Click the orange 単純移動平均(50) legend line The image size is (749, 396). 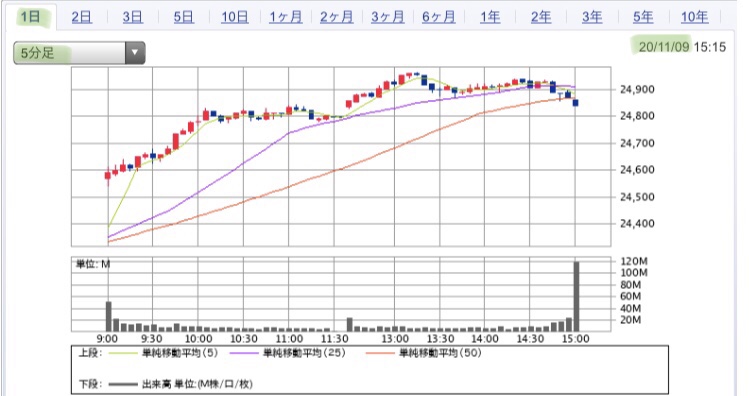[x=380, y=354]
